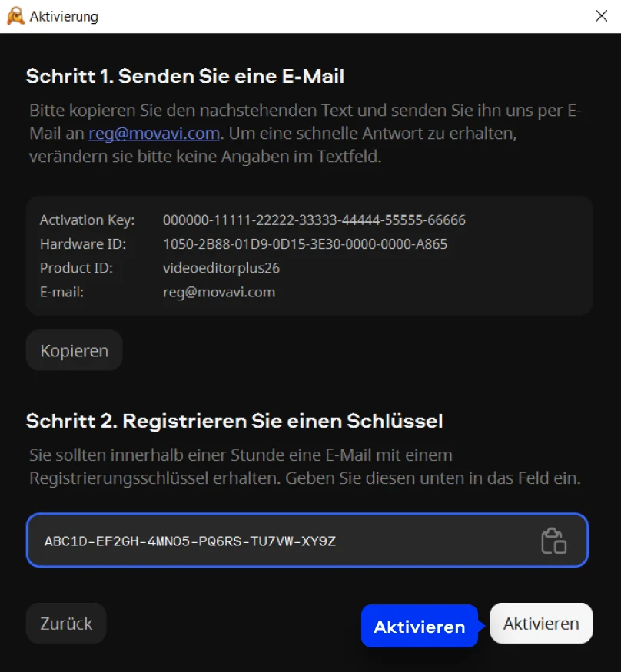Focus the registration key input field

(x=284, y=541)
